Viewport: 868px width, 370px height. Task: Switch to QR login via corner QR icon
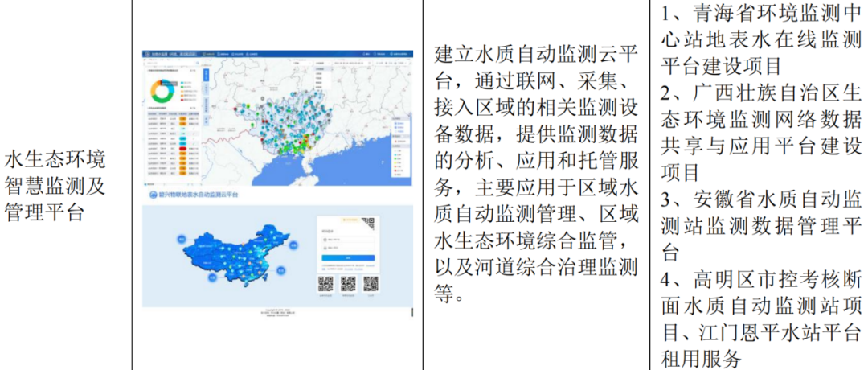point(369,223)
